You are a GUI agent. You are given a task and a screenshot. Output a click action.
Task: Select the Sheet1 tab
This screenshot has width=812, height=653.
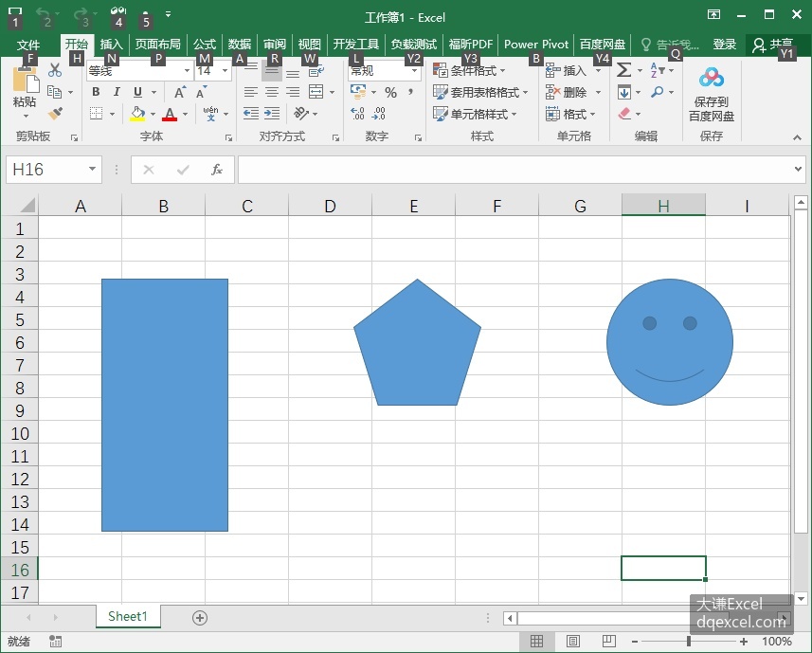(128, 616)
